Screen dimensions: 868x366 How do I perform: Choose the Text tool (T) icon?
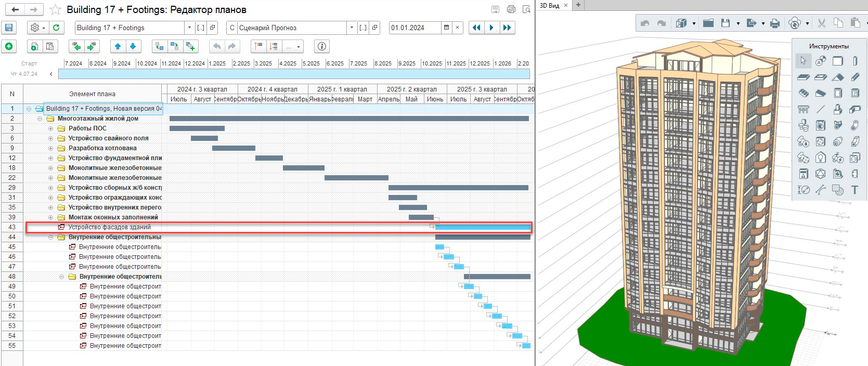(854, 190)
